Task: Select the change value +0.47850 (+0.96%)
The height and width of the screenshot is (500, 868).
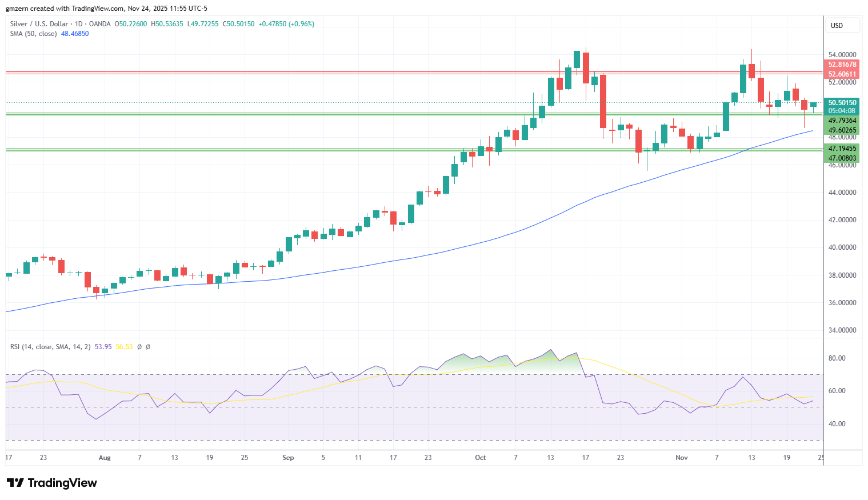Action: 286,24
